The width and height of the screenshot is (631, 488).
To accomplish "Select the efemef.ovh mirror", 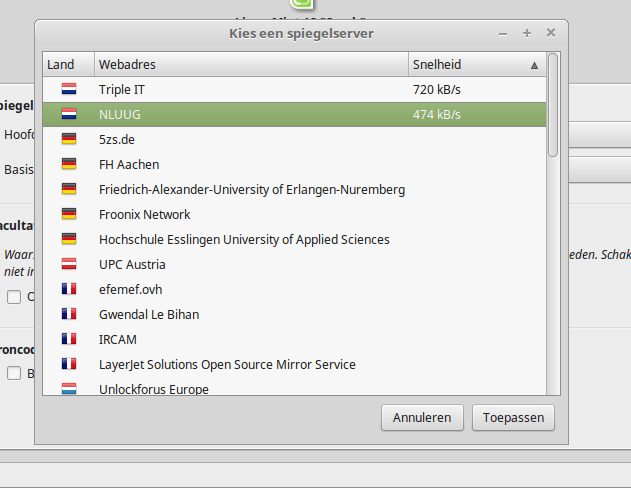I will pos(294,289).
